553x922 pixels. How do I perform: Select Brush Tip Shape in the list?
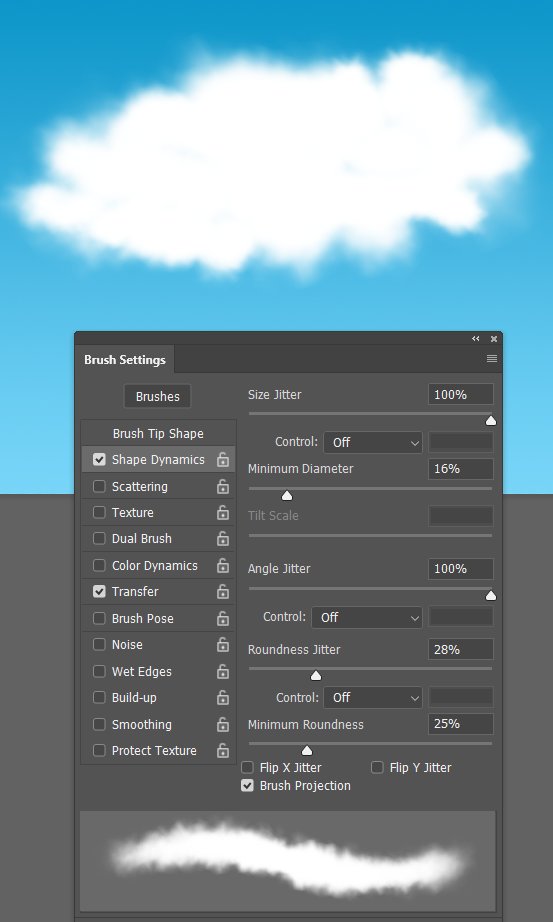(158, 433)
